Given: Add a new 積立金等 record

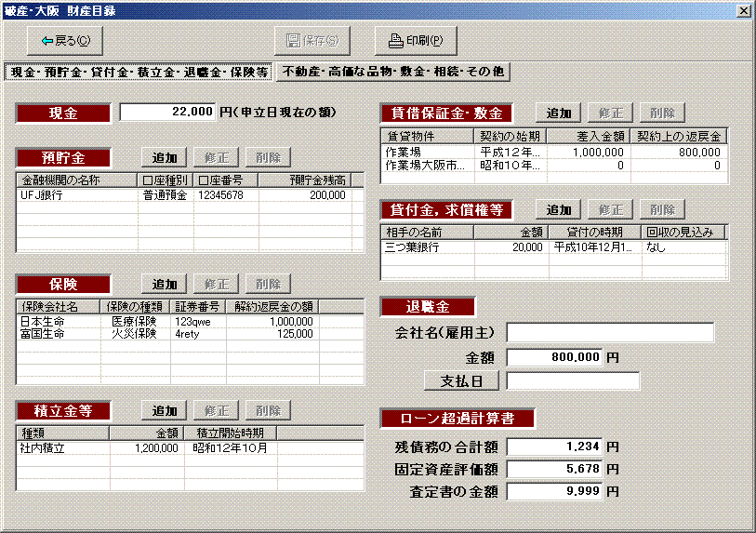Looking at the screenshot, I should (x=165, y=411).
